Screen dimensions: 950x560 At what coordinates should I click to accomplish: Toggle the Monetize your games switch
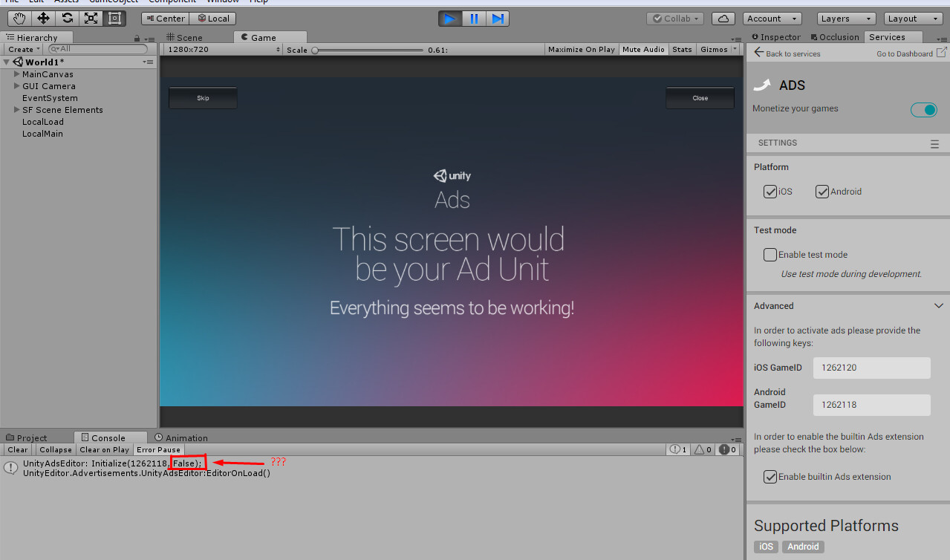coord(923,109)
